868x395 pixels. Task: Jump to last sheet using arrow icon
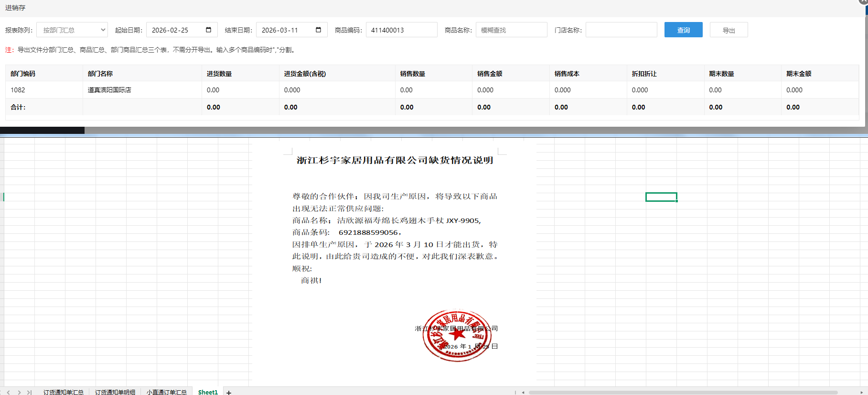click(29, 392)
